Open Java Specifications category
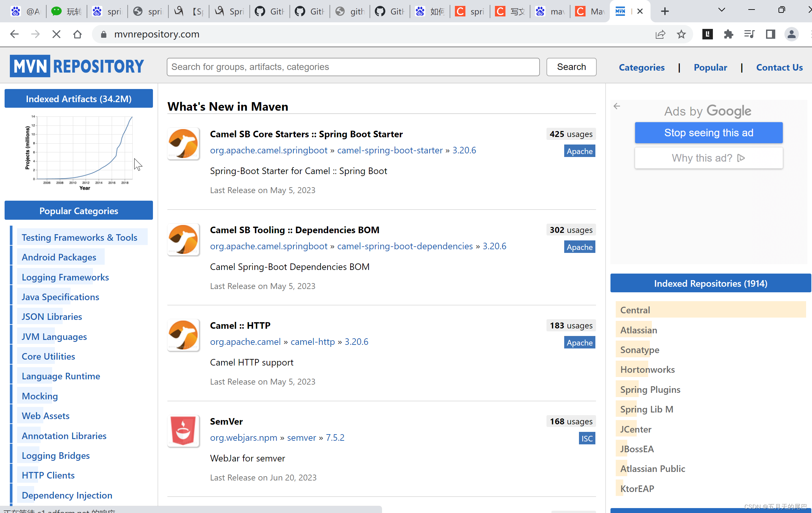 pos(60,297)
